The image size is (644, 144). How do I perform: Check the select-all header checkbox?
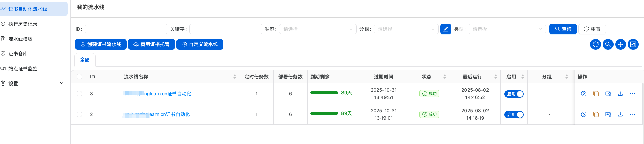(79, 77)
